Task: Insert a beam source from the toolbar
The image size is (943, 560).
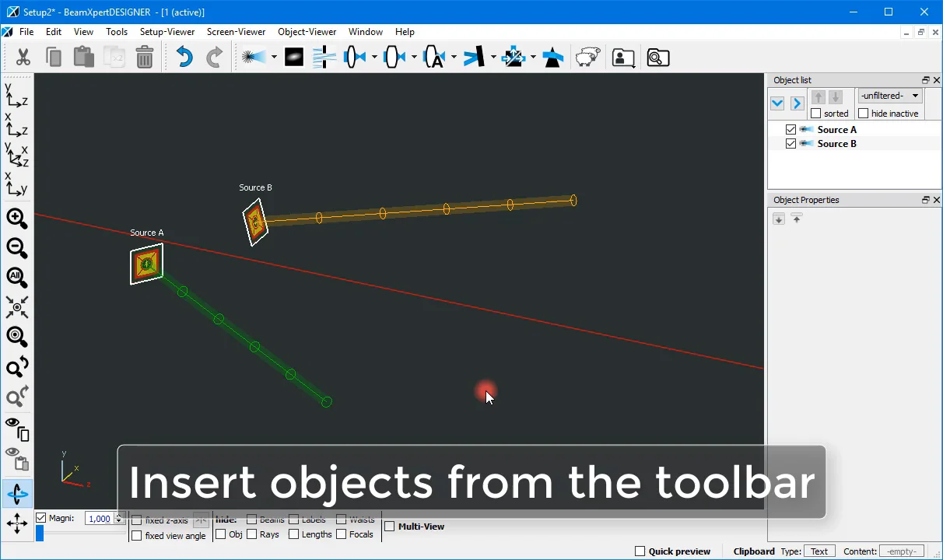Action: [x=254, y=58]
